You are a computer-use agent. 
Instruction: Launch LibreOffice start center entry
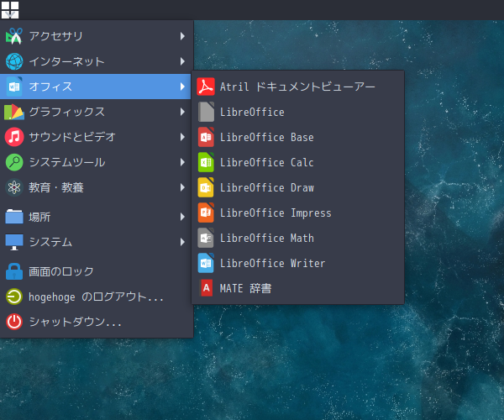[297, 112]
